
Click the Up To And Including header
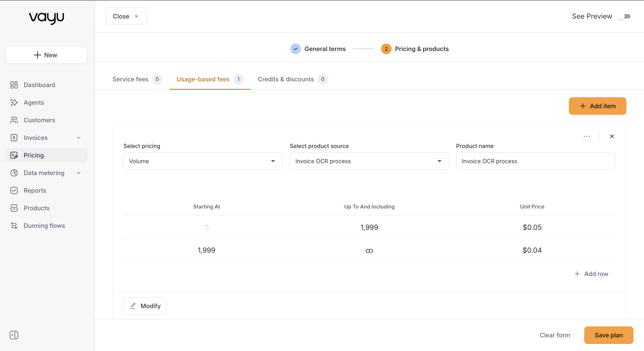(369, 207)
